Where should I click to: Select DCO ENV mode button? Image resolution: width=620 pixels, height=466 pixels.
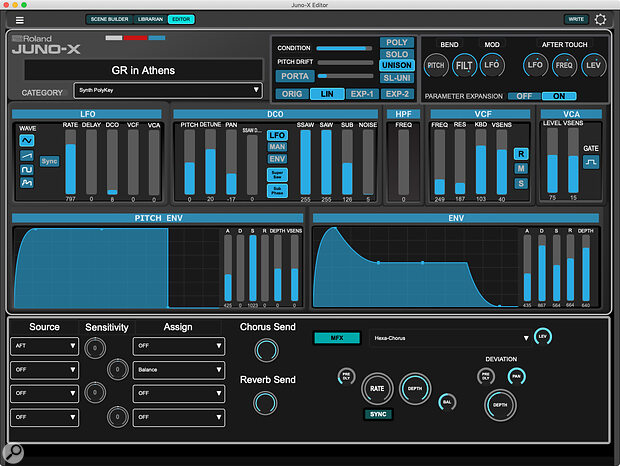[277, 159]
